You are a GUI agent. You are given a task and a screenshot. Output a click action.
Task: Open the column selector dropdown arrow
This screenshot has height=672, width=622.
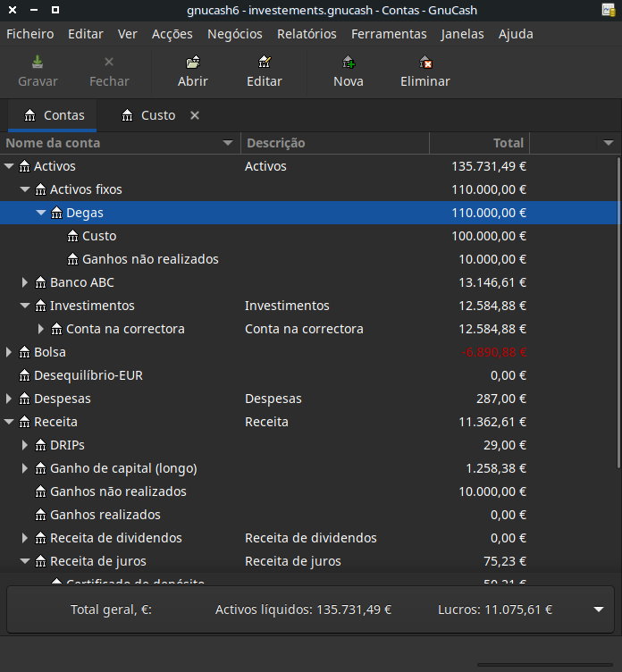tap(609, 143)
